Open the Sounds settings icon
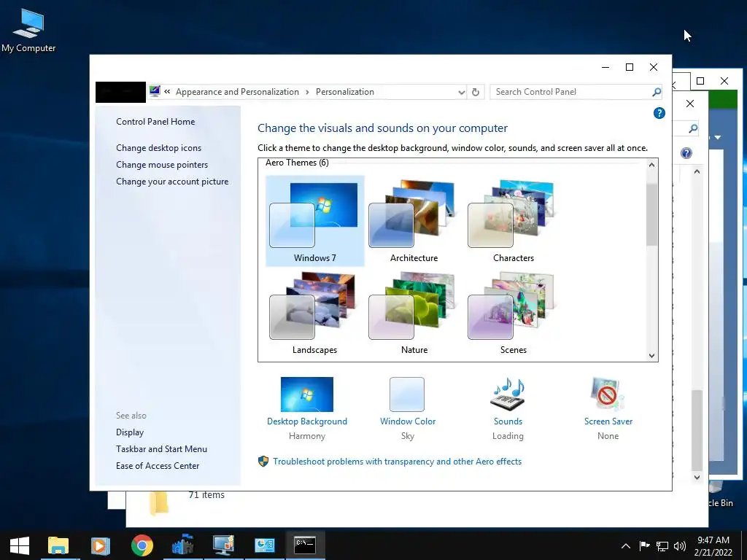The height and width of the screenshot is (560, 747). coord(508,394)
